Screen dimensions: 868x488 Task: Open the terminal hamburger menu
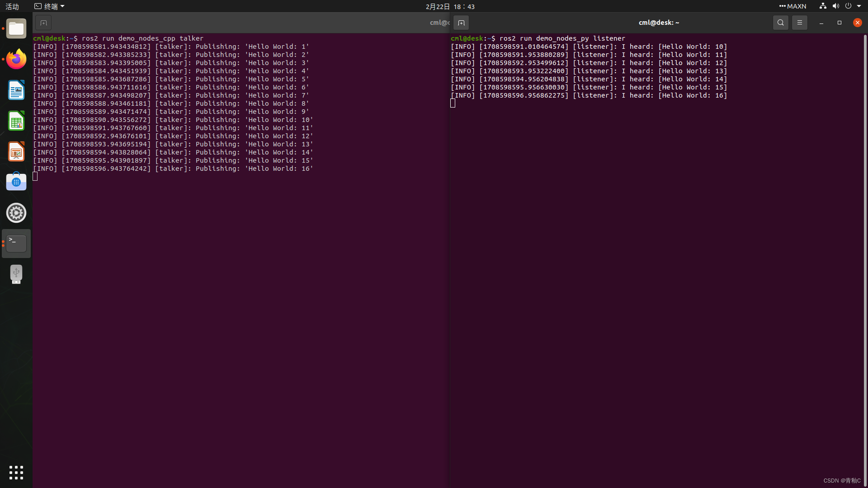pos(799,22)
